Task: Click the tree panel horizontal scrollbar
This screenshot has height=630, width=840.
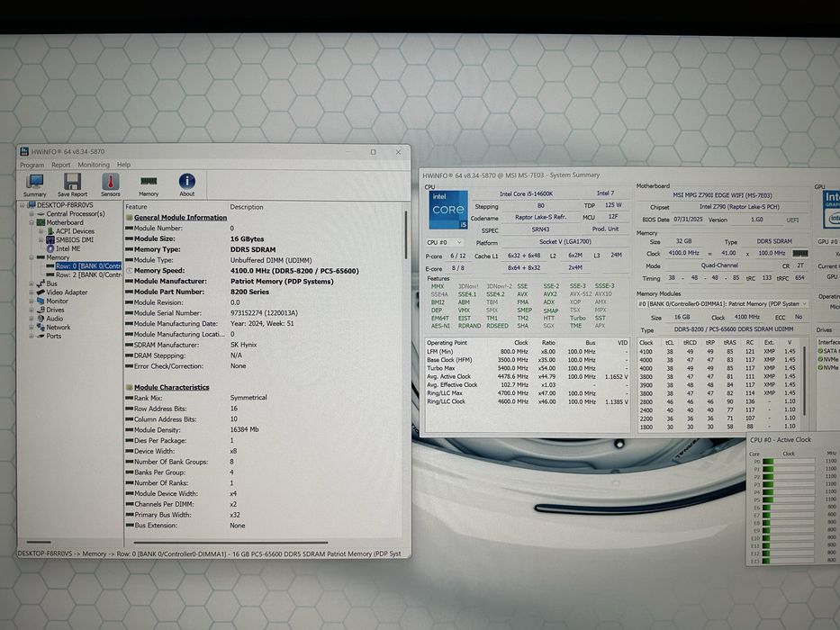Action: pos(39,542)
